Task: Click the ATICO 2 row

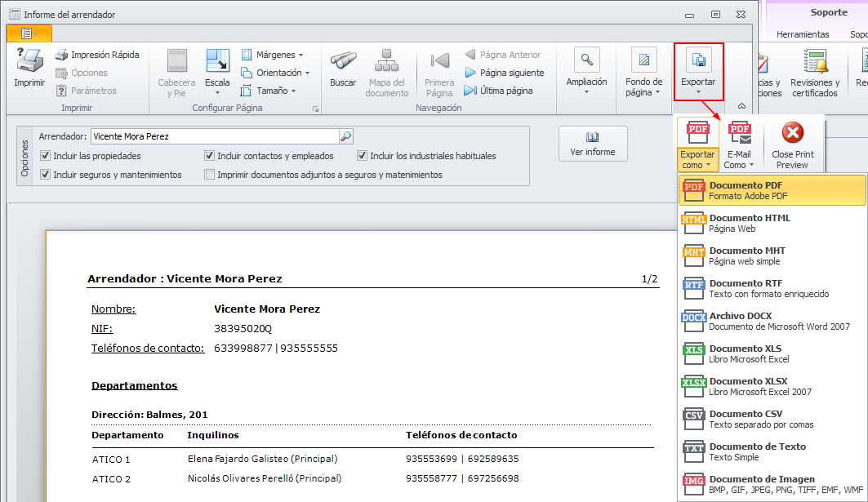Action: tap(372, 479)
